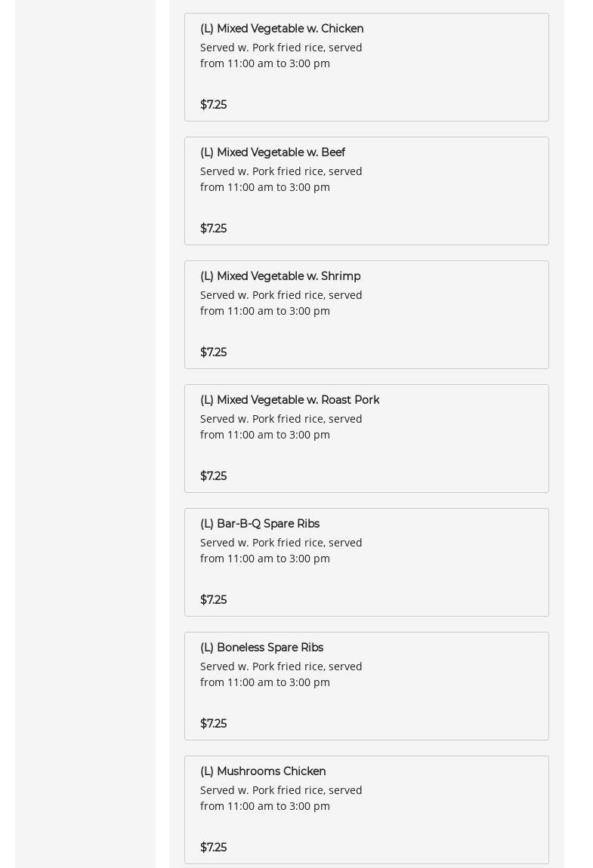Screen dimensions: 593x868
Task: Click the $7.25 price for Bar-B-Q Spare Ribs
Action: pyautogui.click(x=213, y=600)
